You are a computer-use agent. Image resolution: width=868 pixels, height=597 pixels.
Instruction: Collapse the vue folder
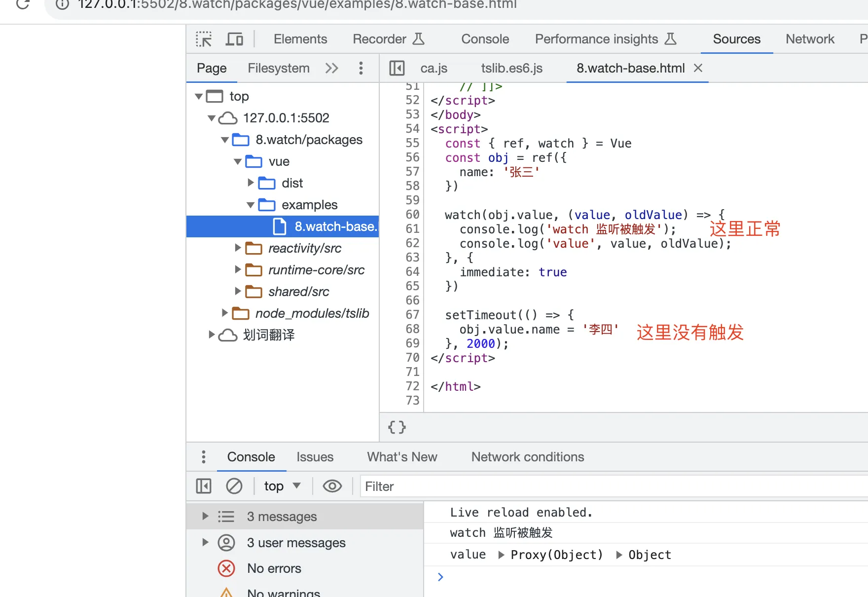click(x=238, y=161)
